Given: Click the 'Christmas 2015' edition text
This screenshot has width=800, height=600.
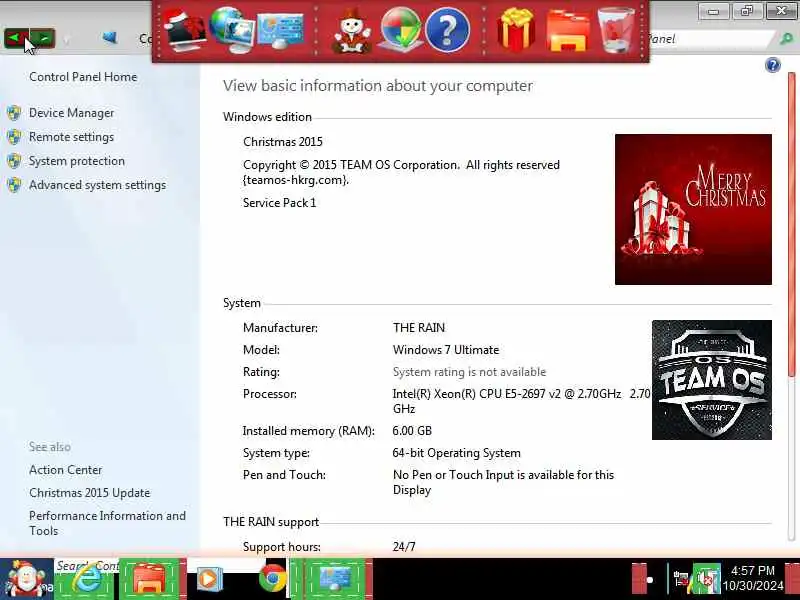Looking at the screenshot, I should coord(283,142).
